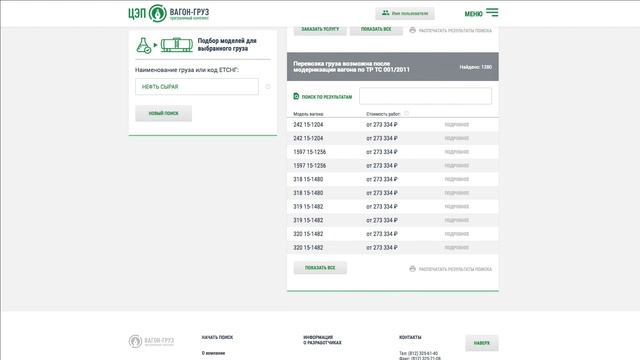Open Подробнее for lower 242 15-1204 row
The height and width of the screenshot is (360, 640).
pyautogui.click(x=457, y=138)
